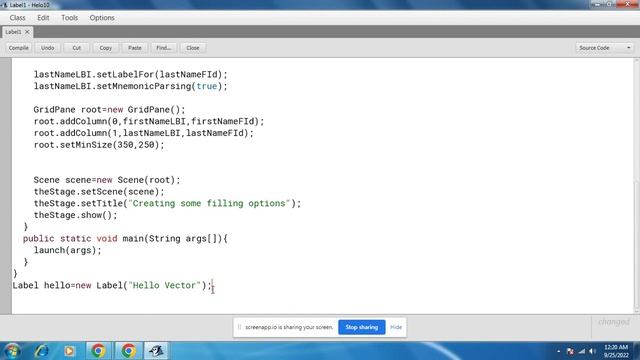This screenshot has height=360, width=640.
Task: Open the Class menu
Action: 18,18
